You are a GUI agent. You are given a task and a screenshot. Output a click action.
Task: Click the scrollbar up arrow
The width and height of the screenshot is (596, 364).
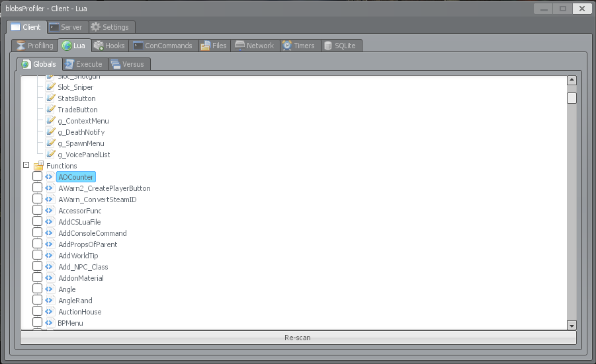coord(572,80)
